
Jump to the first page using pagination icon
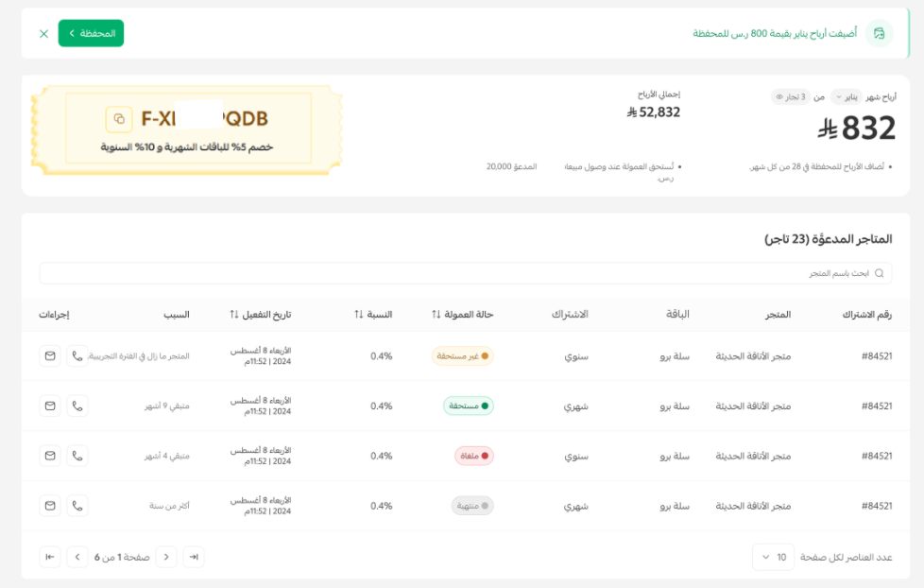(194, 557)
